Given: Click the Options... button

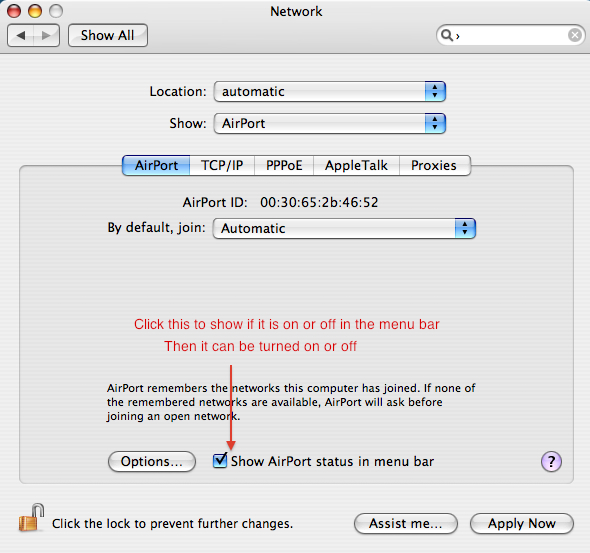Looking at the screenshot, I should pos(152,462).
